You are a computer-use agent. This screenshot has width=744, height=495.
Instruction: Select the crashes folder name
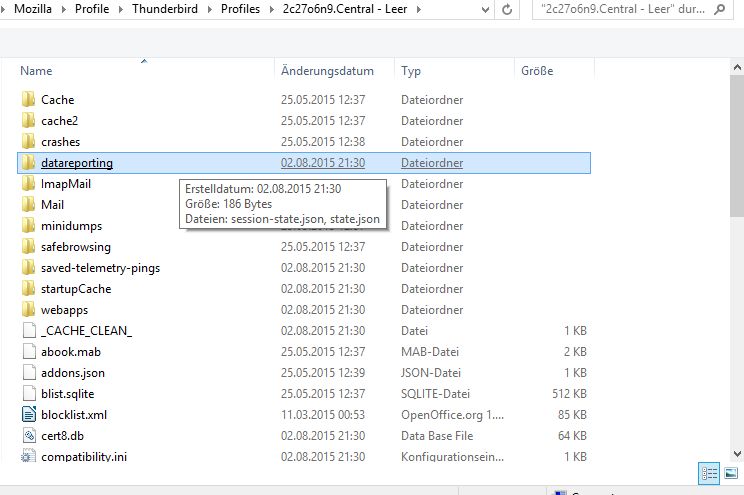point(60,141)
